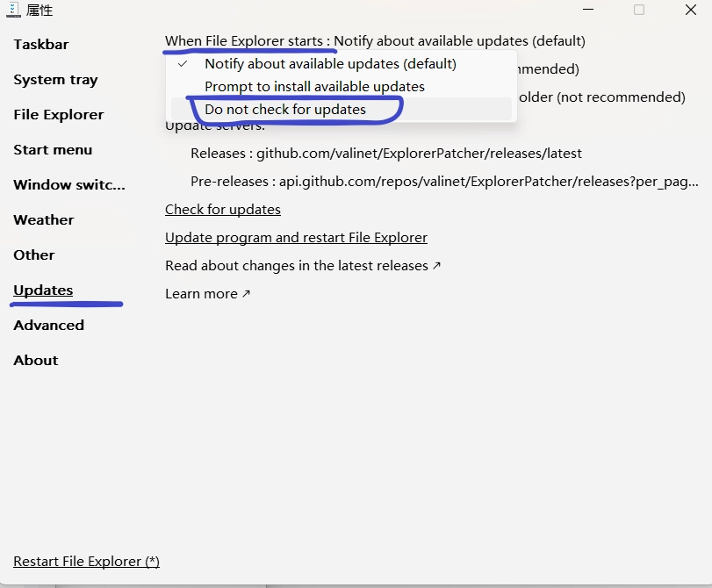Select Prompt to install available updates
The width and height of the screenshot is (712, 588).
(x=314, y=87)
